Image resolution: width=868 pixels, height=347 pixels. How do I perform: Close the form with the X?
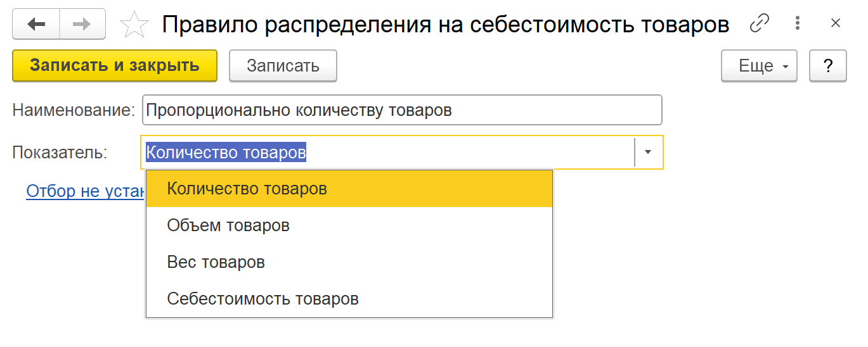click(x=835, y=24)
